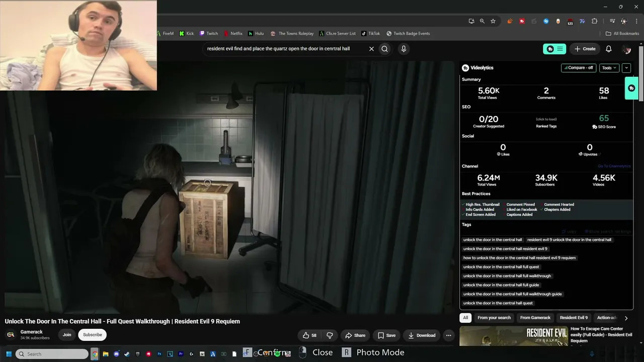Open the Gamerack channel name link
The height and width of the screenshot is (362, 644).
point(32,332)
